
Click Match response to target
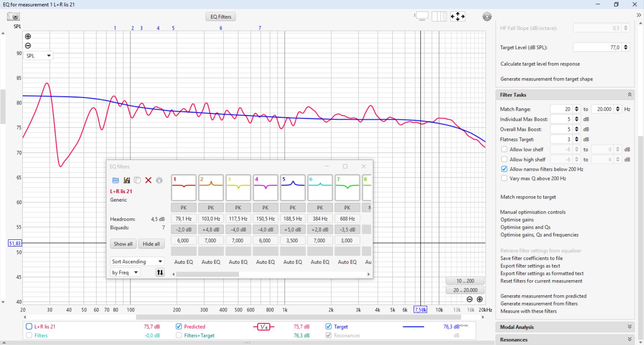point(528,197)
